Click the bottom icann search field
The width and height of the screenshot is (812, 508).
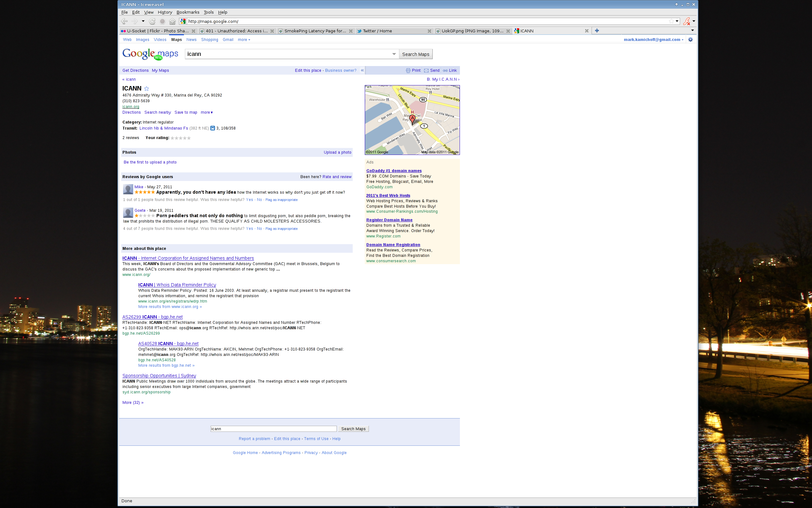tap(273, 429)
